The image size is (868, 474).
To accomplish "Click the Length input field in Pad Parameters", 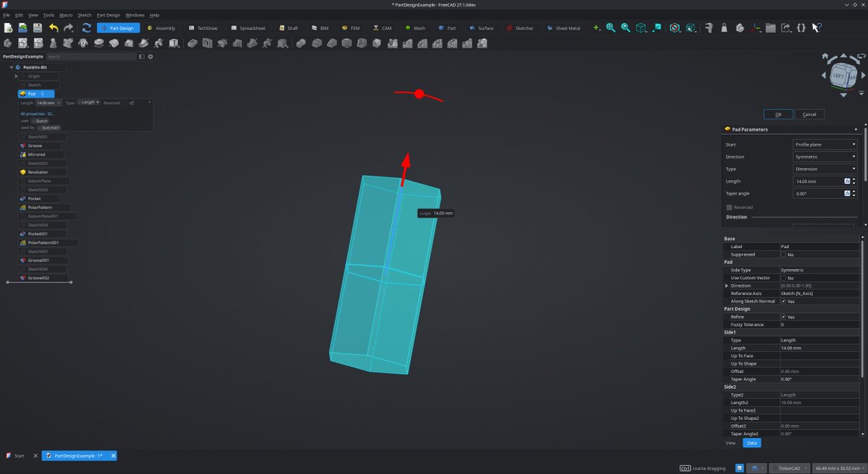I will tap(817, 182).
